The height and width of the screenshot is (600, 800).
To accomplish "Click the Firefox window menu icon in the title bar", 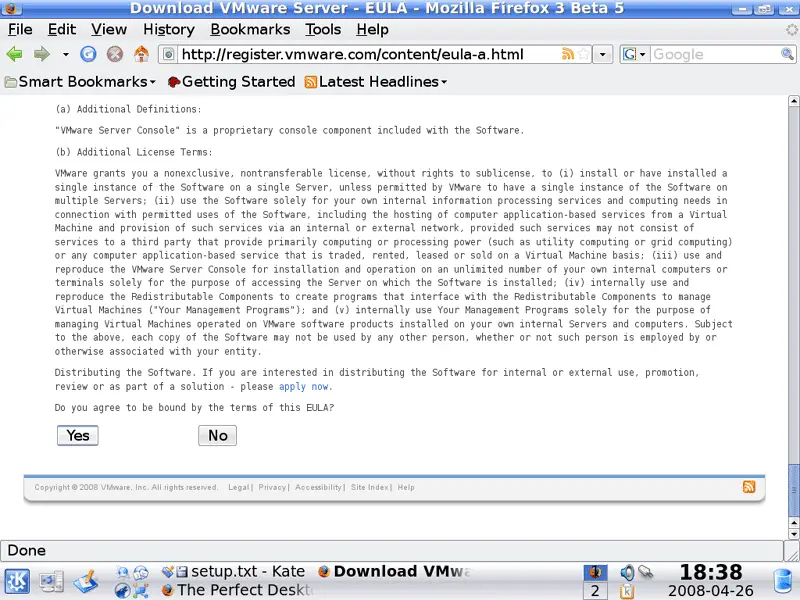I will pos(11,8).
